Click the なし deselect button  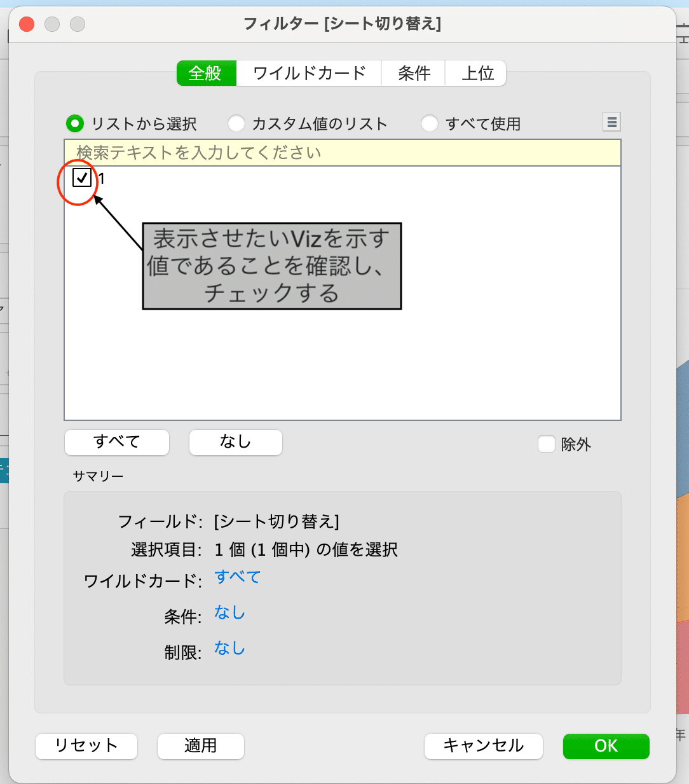click(x=236, y=442)
